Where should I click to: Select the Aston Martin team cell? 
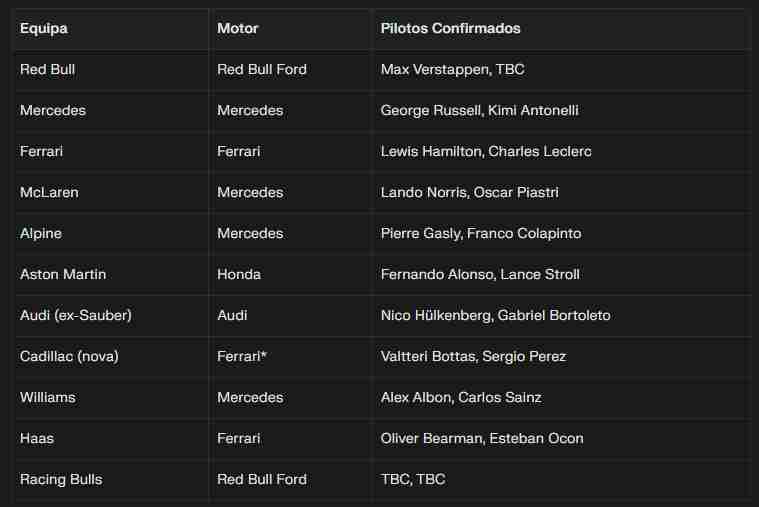(x=63, y=275)
